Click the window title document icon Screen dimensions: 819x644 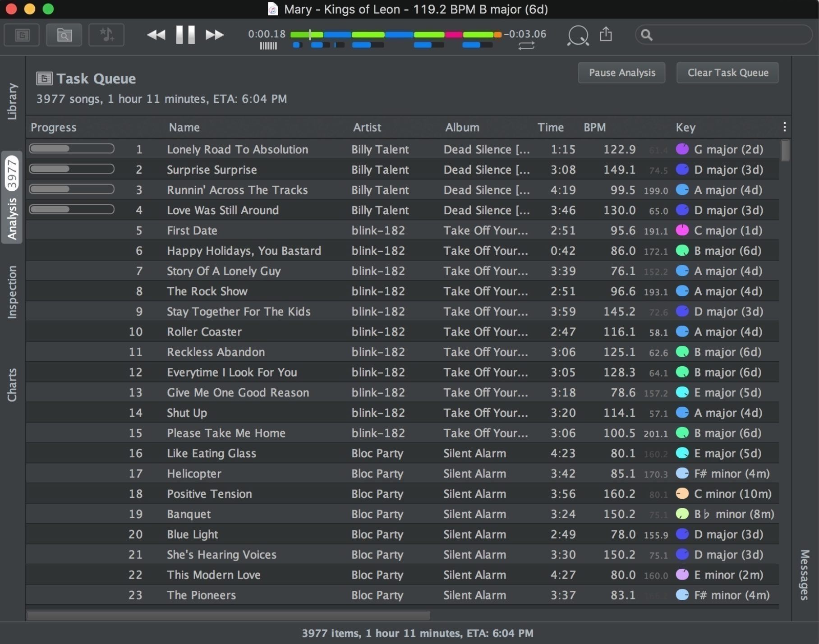click(x=272, y=9)
